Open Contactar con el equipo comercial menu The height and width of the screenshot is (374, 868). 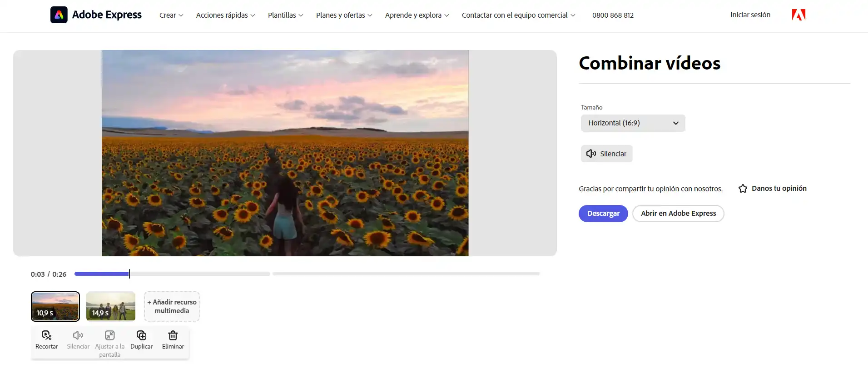pos(519,15)
